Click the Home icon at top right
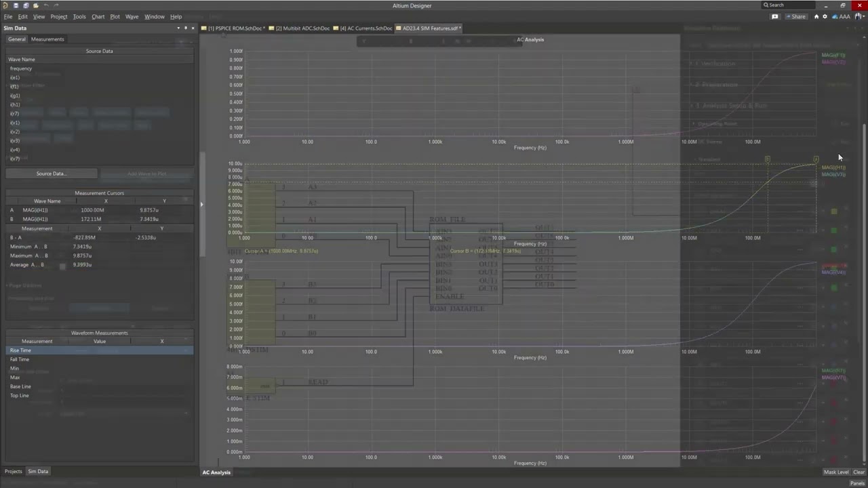 tap(816, 16)
